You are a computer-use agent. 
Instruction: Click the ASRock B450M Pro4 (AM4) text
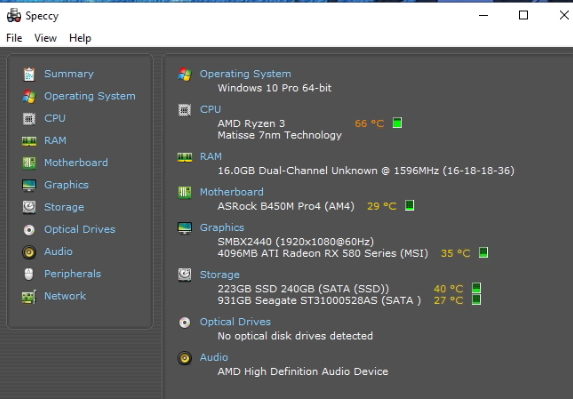pyautogui.click(x=286, y=206)
